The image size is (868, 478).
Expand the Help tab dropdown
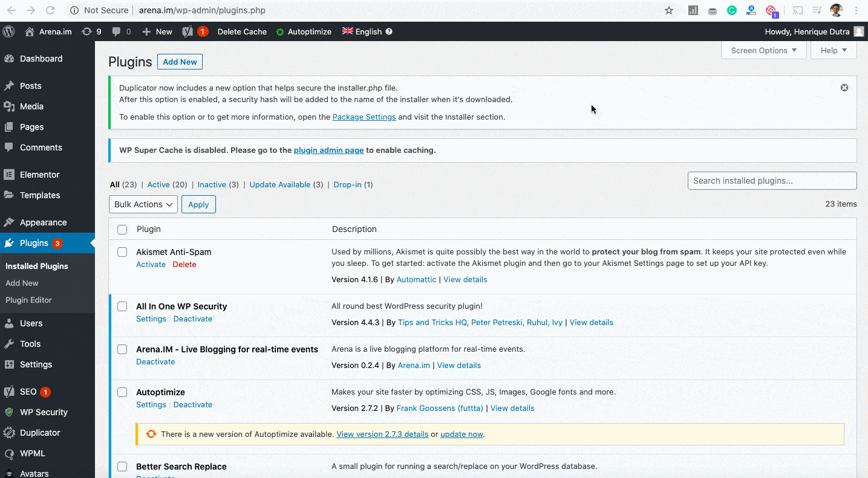pyautogui.click(x=833, y=50)
